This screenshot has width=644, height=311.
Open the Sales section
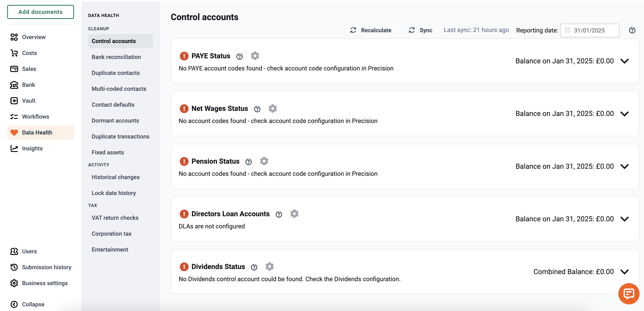(x=40, y=69)
